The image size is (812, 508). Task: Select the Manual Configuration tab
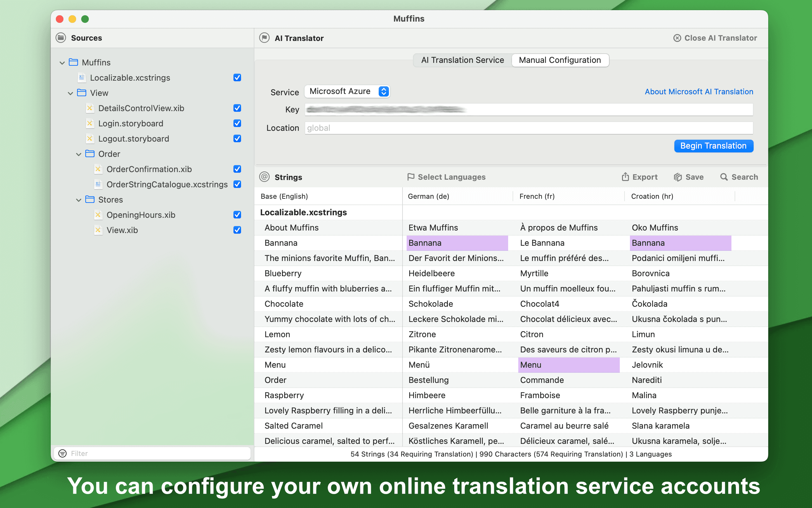(560, 60)
